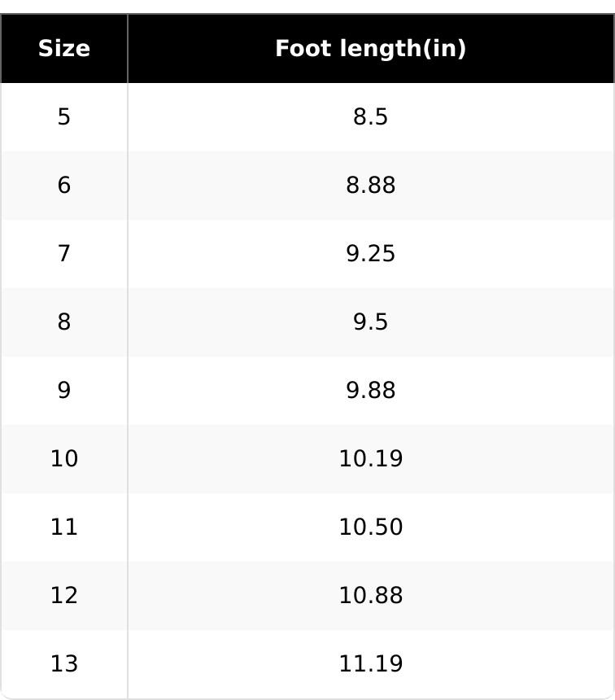Select the size 10 cell
Screen dimensions: 615x700
[x=64, y=459]
